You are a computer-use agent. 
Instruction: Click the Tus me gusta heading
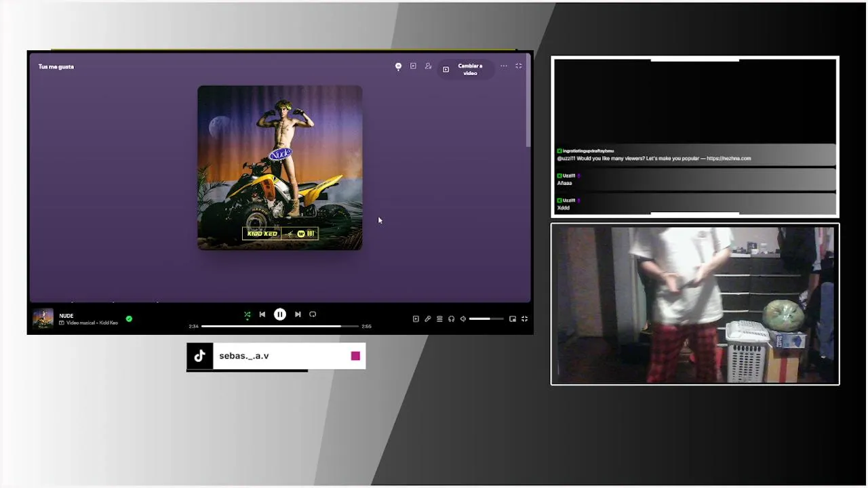click(56, 66)
